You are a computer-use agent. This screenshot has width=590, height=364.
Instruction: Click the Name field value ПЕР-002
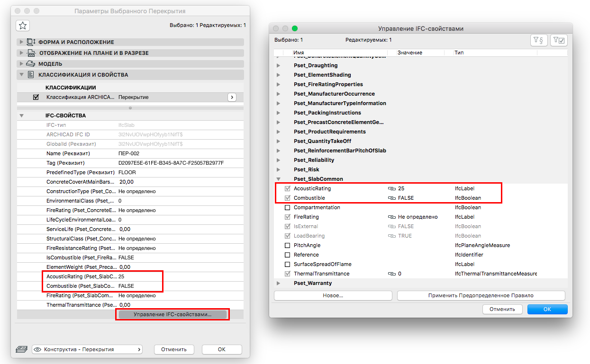(129, 153)
